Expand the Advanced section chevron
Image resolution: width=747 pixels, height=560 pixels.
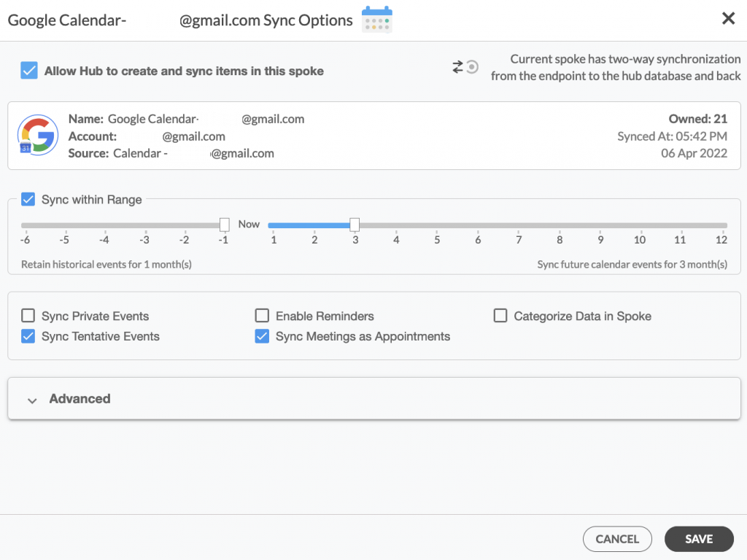(32, 400)
